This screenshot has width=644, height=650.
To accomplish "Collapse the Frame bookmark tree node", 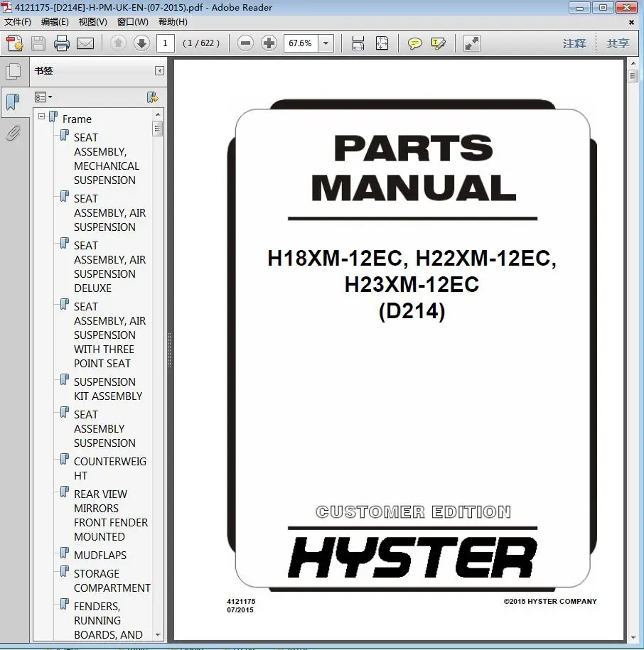I will click(41, 117).
